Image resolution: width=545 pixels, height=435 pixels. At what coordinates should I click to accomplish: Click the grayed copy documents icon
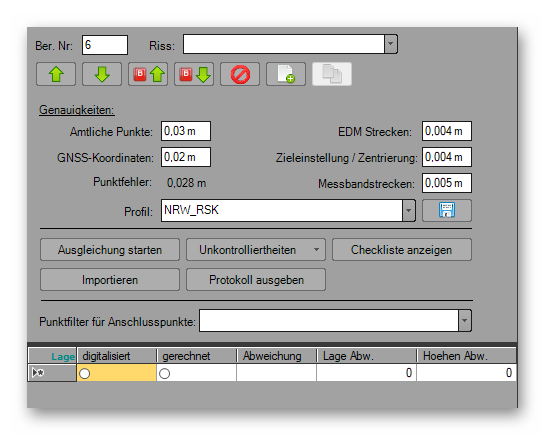tap(332, 74)
